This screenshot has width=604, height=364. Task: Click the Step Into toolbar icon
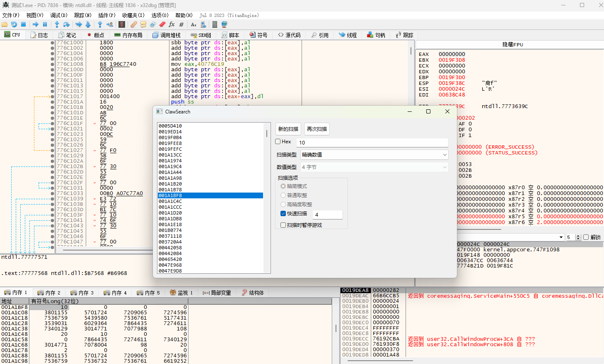pyautogui.click(x=57, y=24)
